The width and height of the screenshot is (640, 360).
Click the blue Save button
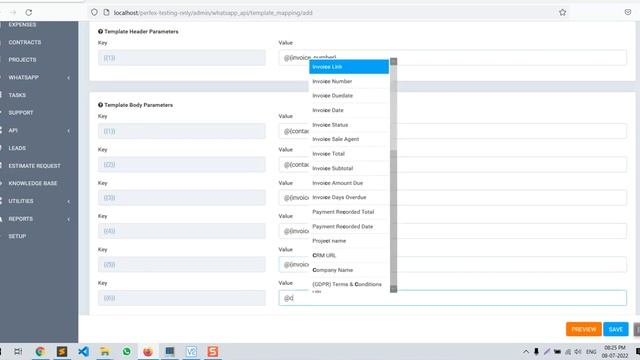(x=616, y=329)
